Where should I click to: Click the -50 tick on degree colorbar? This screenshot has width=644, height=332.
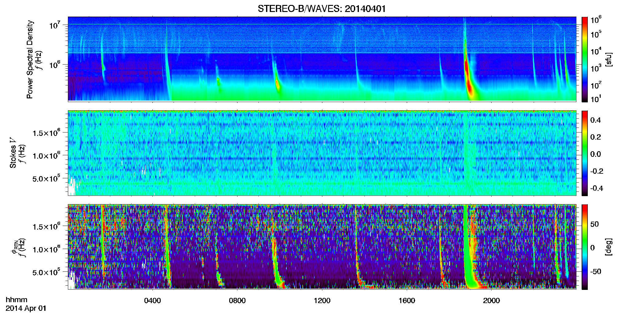point(595,271)
